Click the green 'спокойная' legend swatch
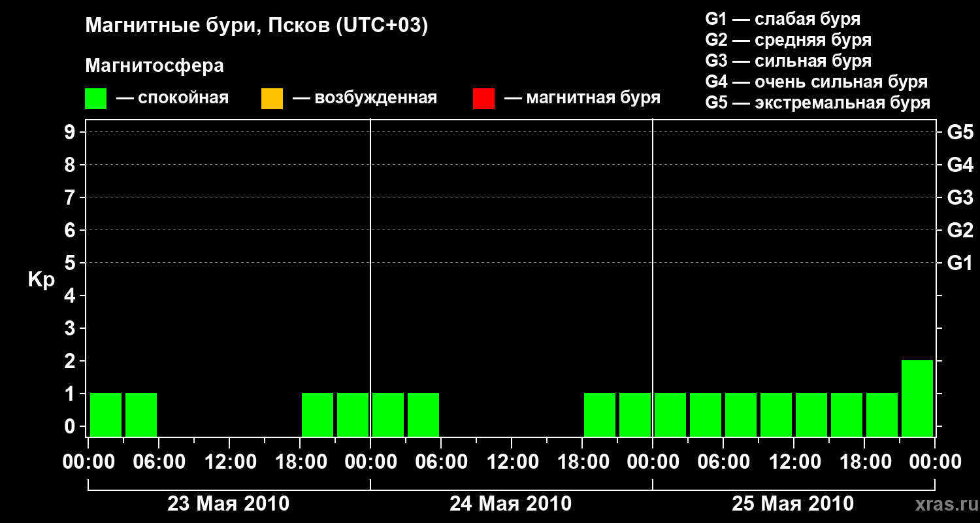The image size is (980, 523). coord(95,99)
